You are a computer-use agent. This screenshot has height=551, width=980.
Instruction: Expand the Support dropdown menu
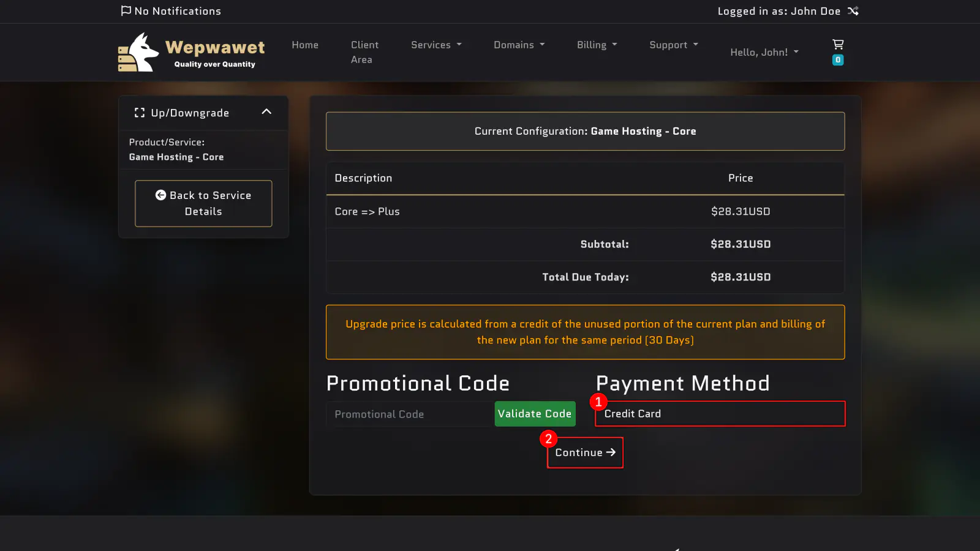[673, 45]
